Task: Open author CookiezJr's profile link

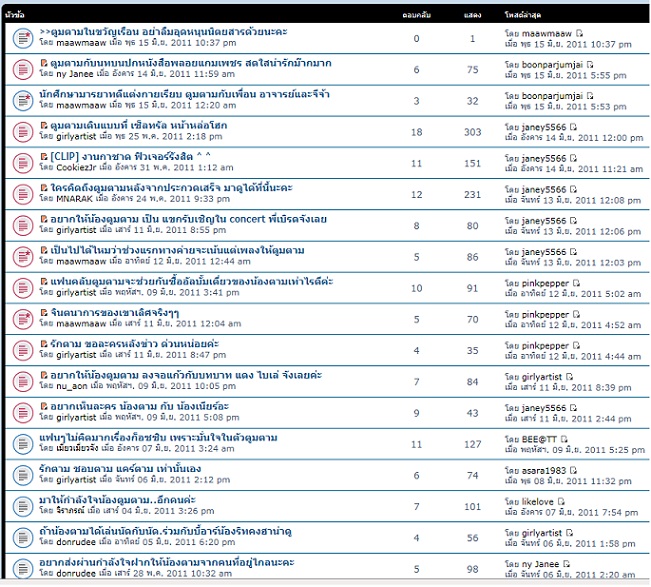Action: (76, 167)
